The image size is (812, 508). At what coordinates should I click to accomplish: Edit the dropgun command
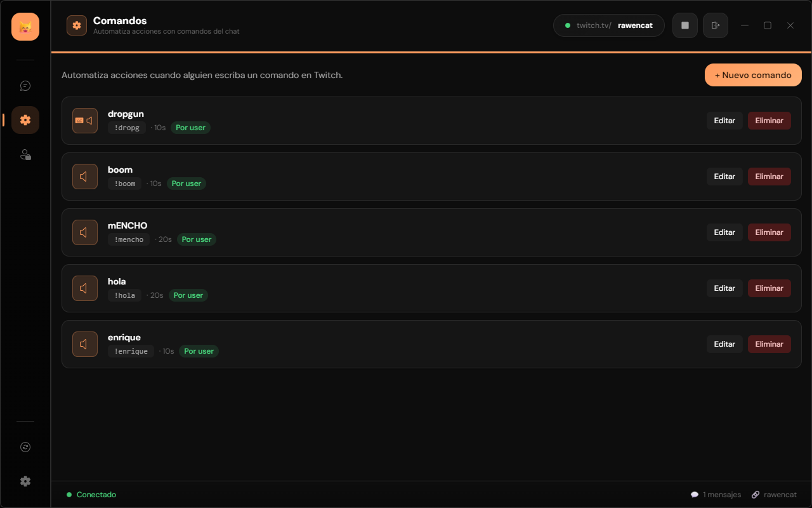click(x=724, y=121)
